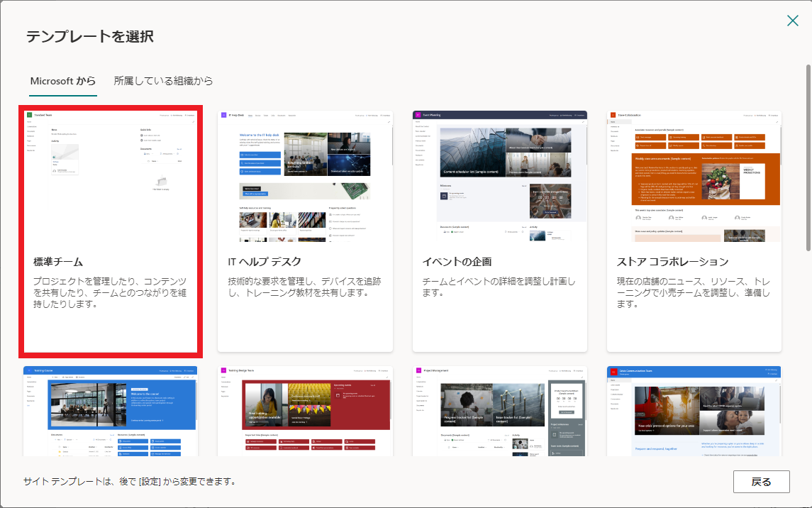Click the 戻る button
812x508 pixels.
[x=761, y=482]
